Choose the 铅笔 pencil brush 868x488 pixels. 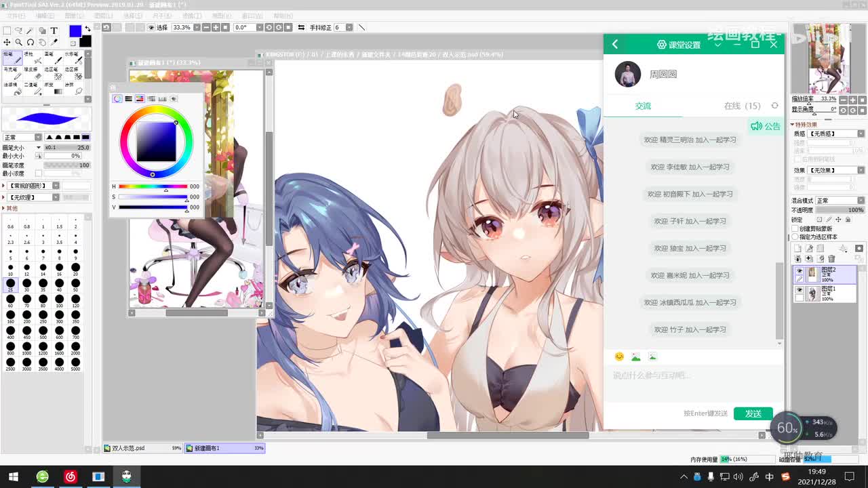[13, 58]
